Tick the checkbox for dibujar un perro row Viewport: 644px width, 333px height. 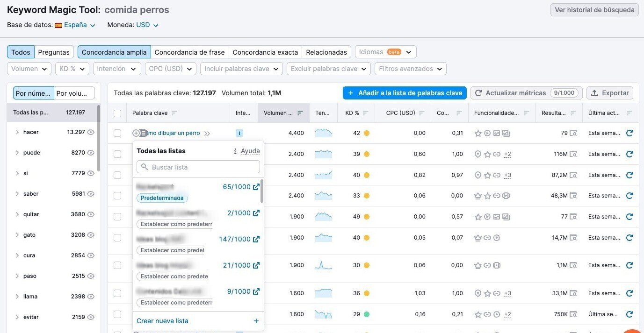pyautogui.click(x=117, y=133)
